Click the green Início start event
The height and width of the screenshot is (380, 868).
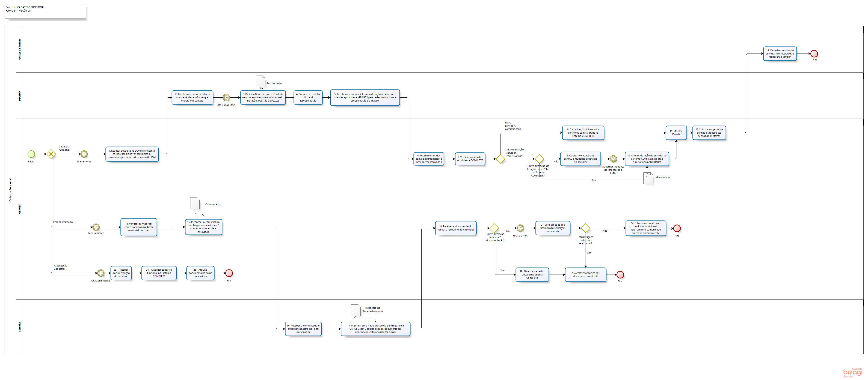(31, 154)
